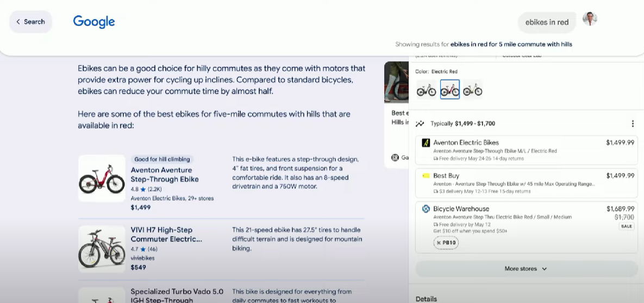This screenshot has height=303, width=644.
Task: Click the $549 price for VIVI H7
Action: pyautogui.click(x=139, y=267)
